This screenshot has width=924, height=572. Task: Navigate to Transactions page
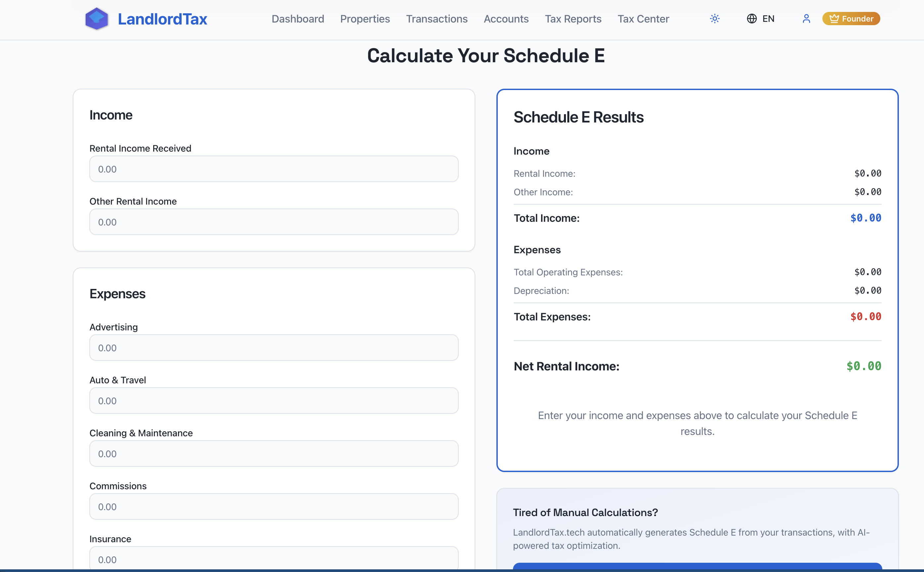click(x=437, y=19)
